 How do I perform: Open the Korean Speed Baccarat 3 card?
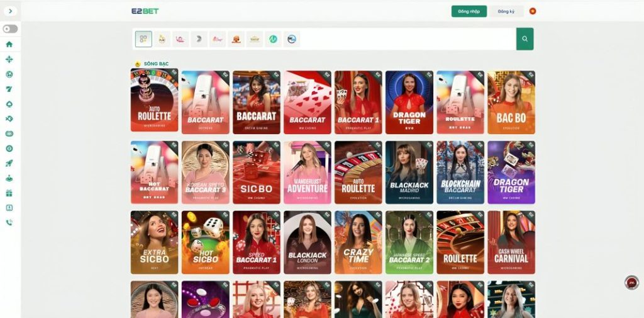(206, 173)
